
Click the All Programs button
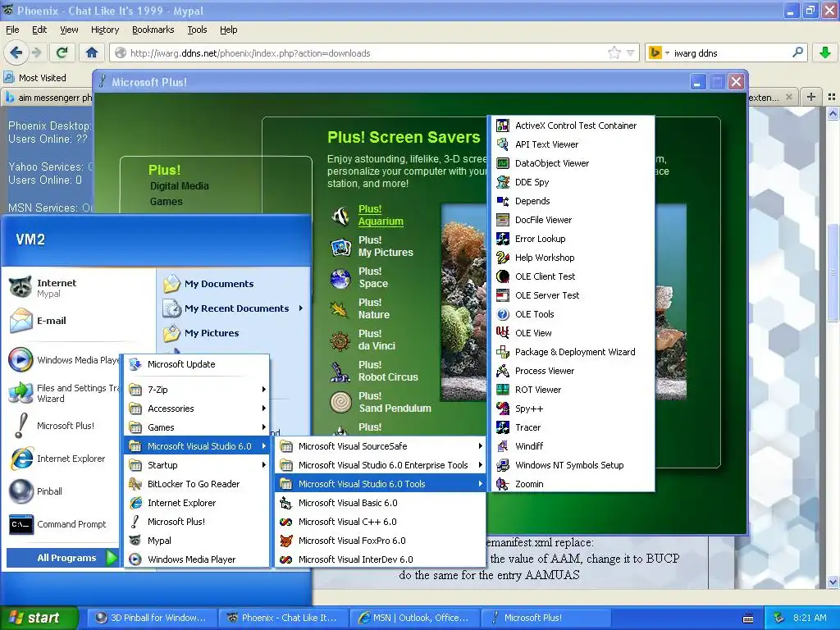(x=62, y=558)
